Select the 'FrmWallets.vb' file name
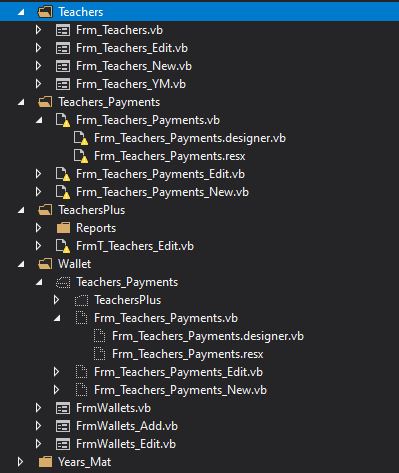Viewport: 399px width, 473px height. [113, 408]
